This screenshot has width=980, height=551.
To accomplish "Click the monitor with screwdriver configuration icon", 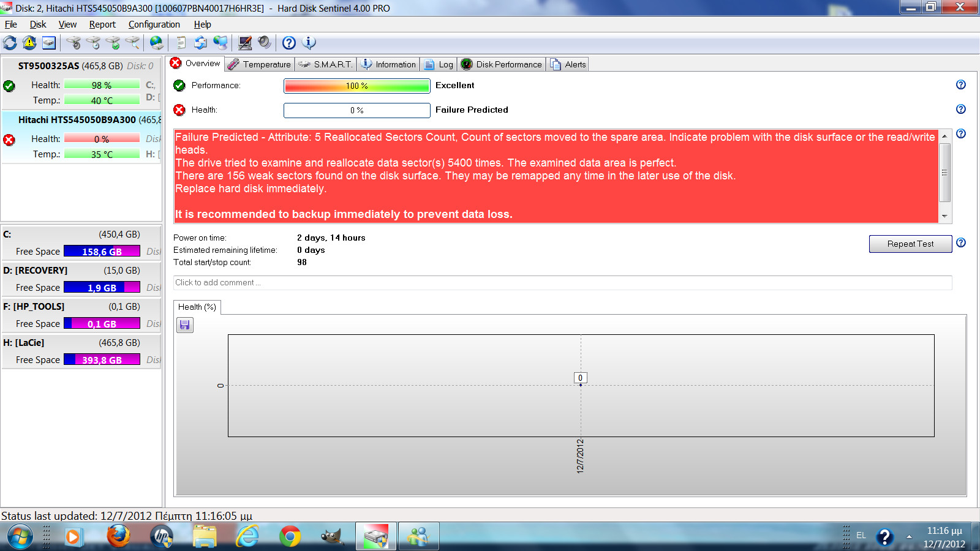I will coord(245,43).
